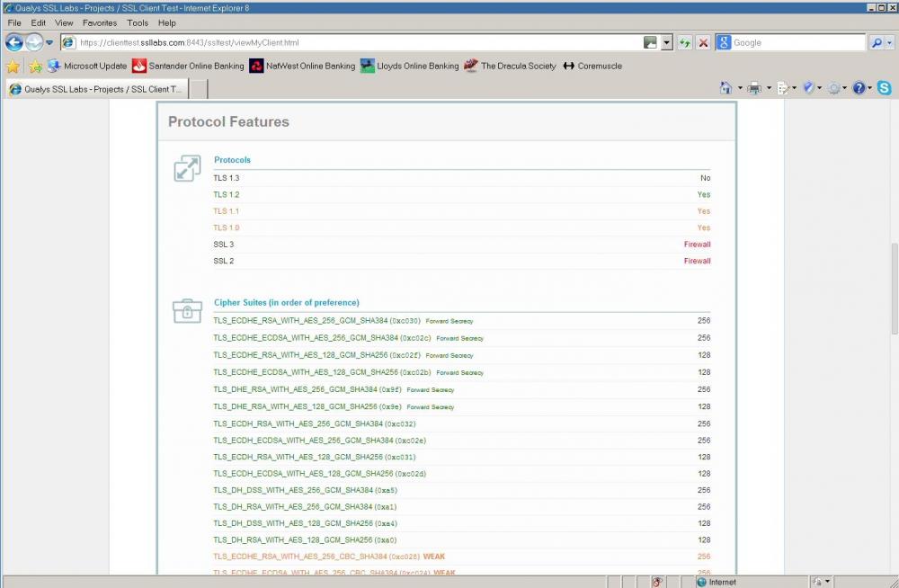This screenshot has width=899, height=588.
Task: Open the Home page icon
Action: (725, 88)
